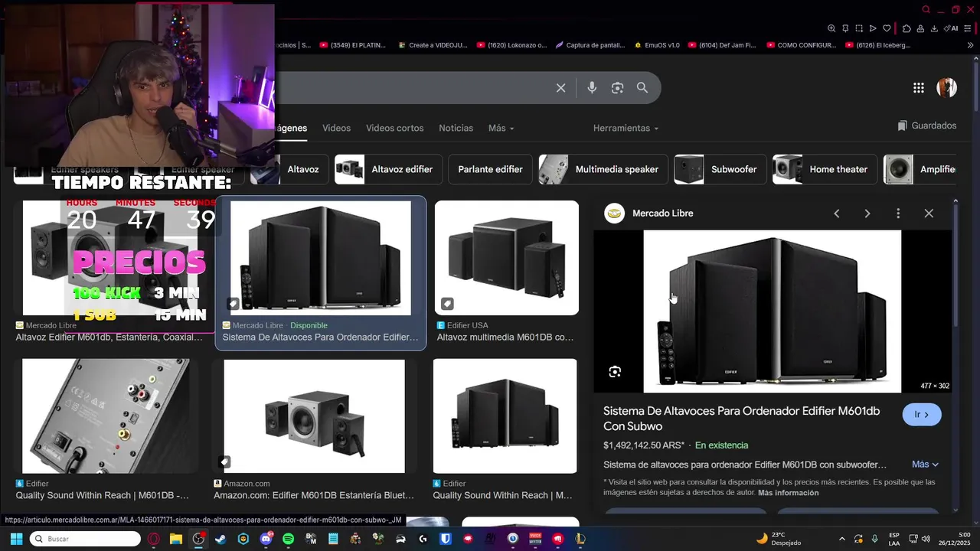
Task: Clear the Google search box text
Action: pyautogui.click(x=560, y=88)
